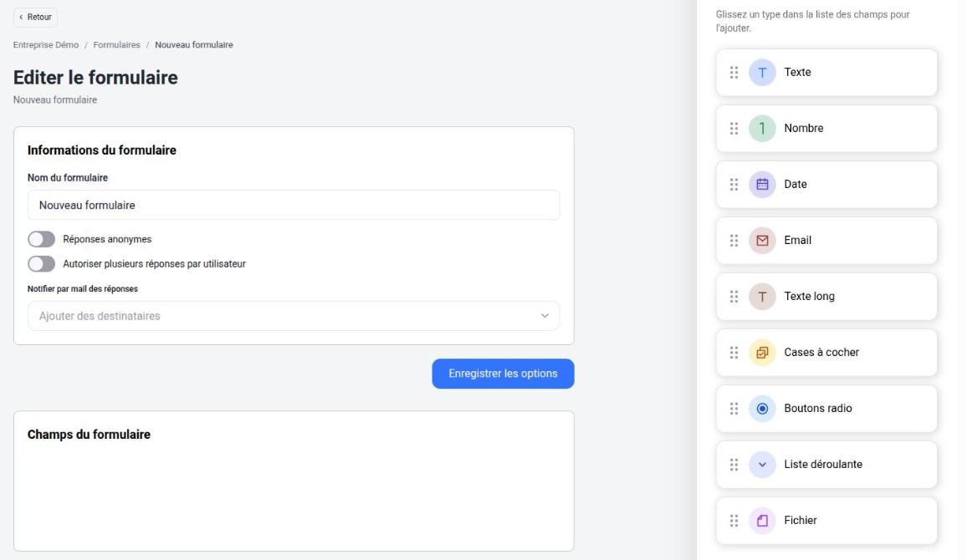967x560 pixels.
Task: Grab the drag handle of Liste déroulante
Action: tap(734, 465)
